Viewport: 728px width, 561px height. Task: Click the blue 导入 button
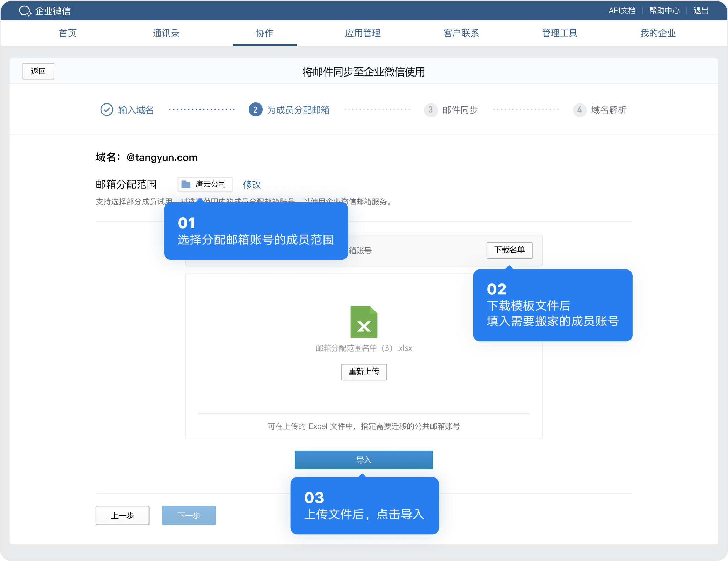click(364, 460)
